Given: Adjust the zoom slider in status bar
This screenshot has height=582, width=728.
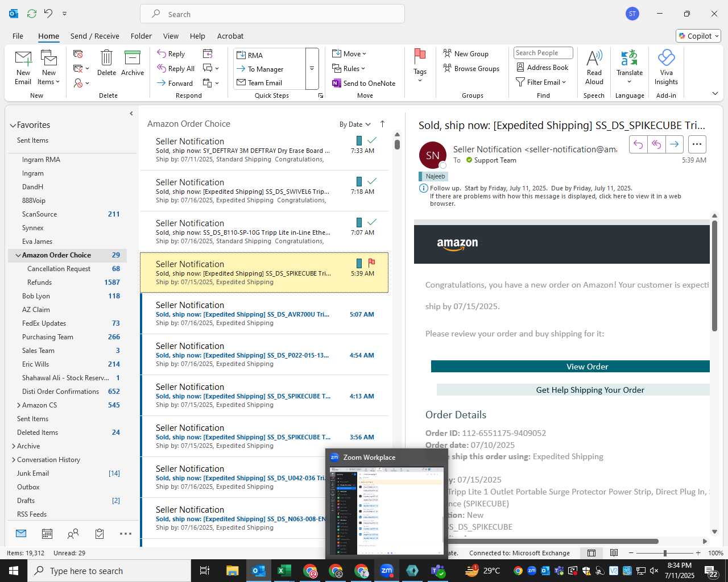Looking at the screenshot, I should point(664,553).
